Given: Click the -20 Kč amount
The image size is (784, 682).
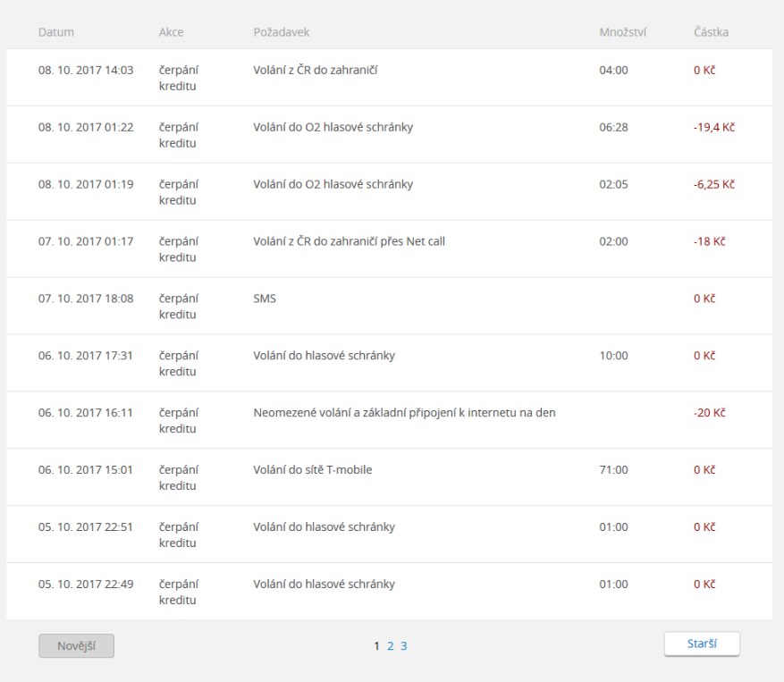Looking at the screenshot, I should click(709, 413).
